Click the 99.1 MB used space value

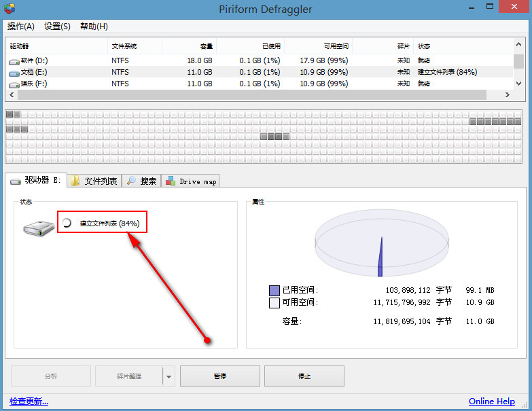pos(480,290)
